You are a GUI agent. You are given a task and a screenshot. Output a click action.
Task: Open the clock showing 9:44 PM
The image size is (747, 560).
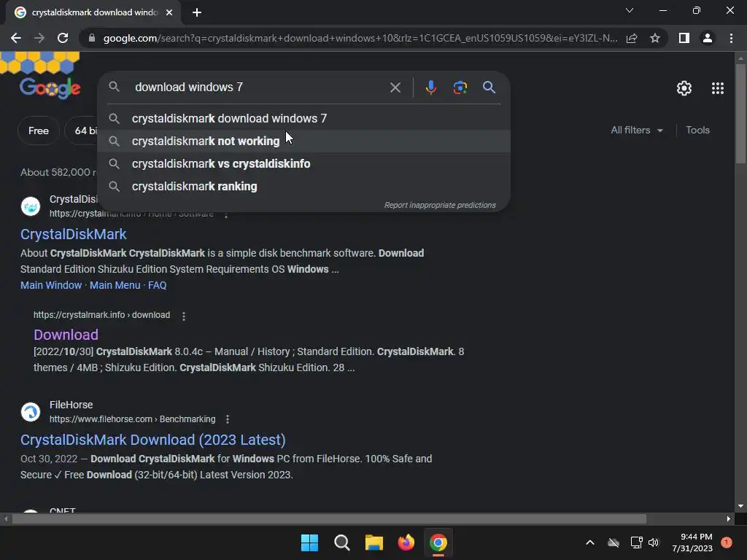tap(692, 542)
